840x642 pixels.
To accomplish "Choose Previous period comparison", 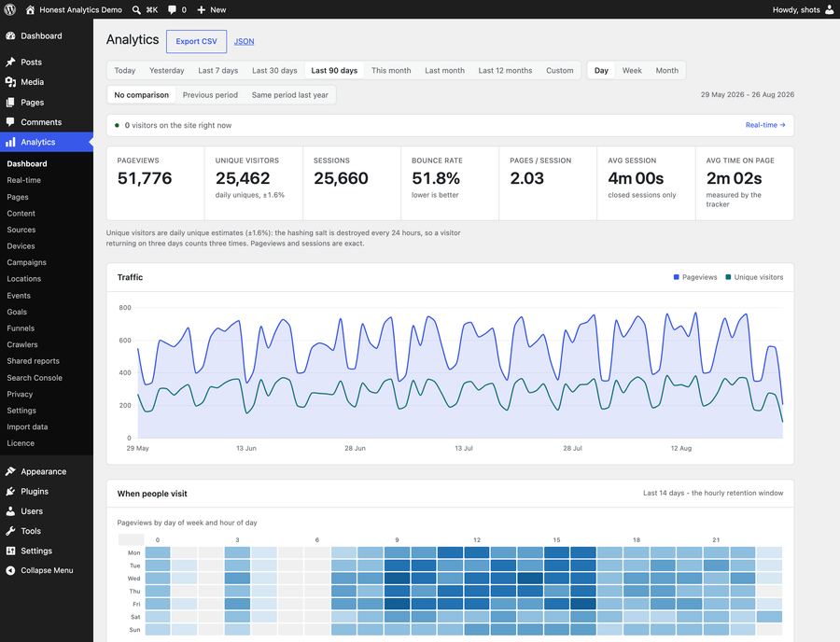I will 210,95.
